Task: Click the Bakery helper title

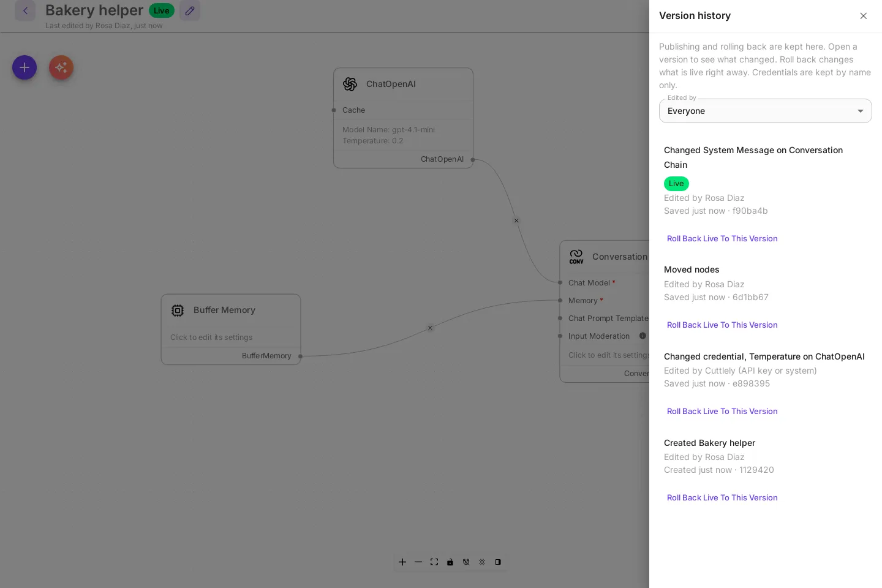Action: (x=94, y=10)
